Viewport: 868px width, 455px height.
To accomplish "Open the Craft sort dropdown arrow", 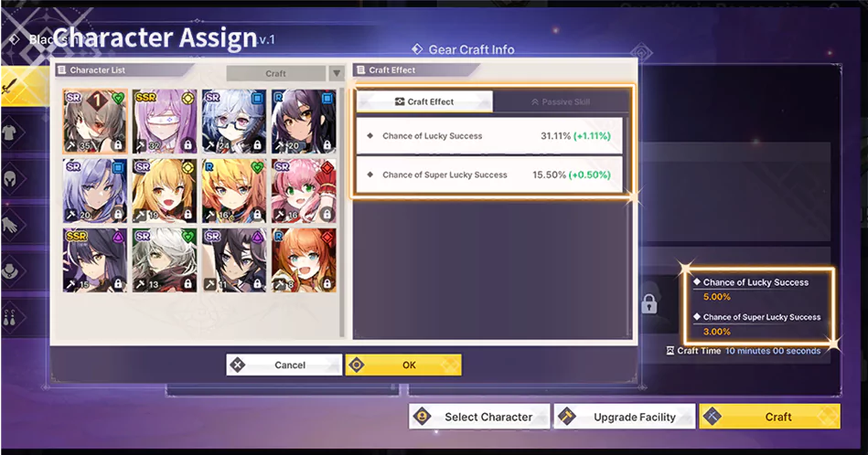I will [x=336, y=73].
